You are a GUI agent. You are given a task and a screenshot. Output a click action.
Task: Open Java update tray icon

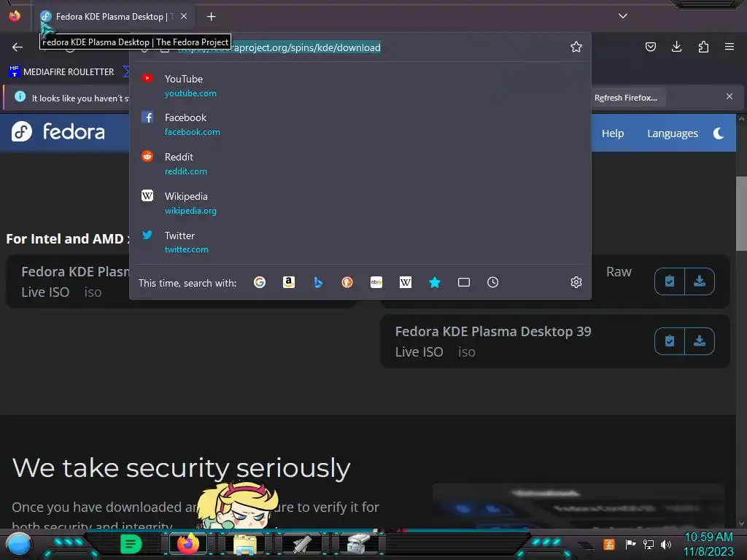(609, 544)
